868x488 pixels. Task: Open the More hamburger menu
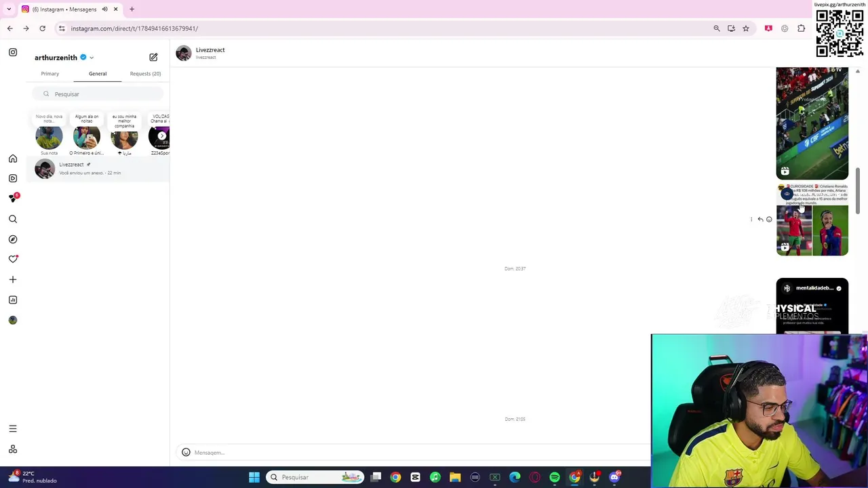(x=13, y=428)
